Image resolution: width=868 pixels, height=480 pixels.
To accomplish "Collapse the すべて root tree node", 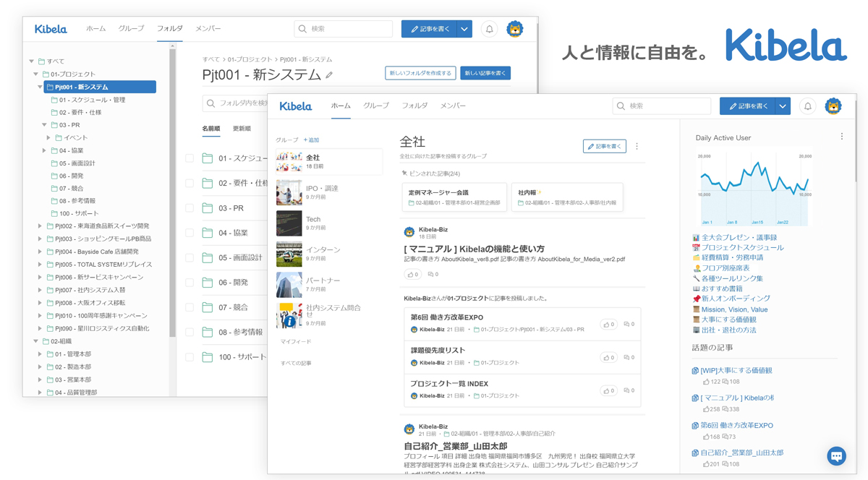I will (x=32, y=61).
